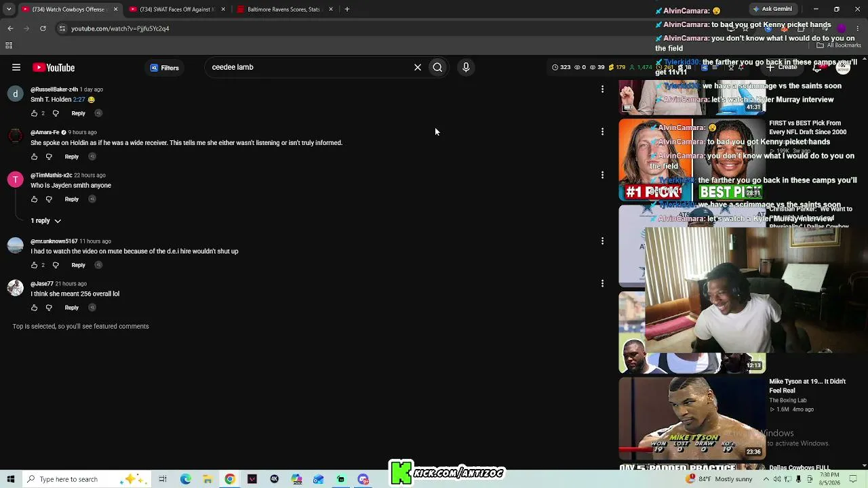Reply to the '256 overall lol' comment
Viewport: 868px width, 488px height.
pos(72,308)
